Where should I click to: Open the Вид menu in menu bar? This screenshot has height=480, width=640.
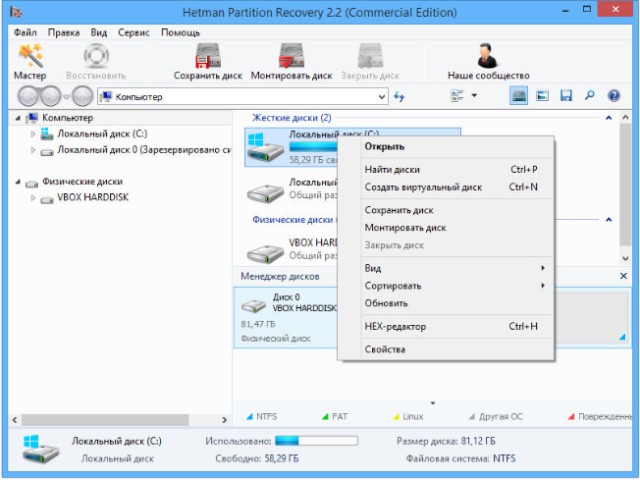pyautogui.click(x=99, y=32)
